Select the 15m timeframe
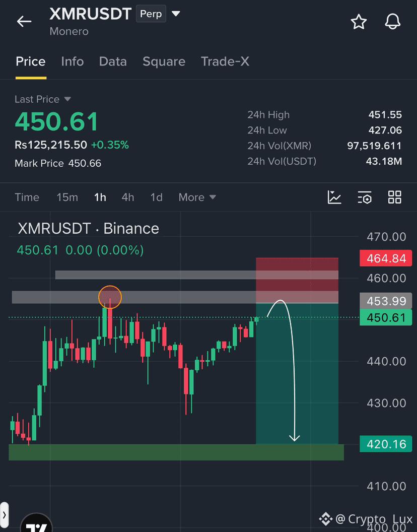Viewport: 417px width, 532px height. coord(67,197)
